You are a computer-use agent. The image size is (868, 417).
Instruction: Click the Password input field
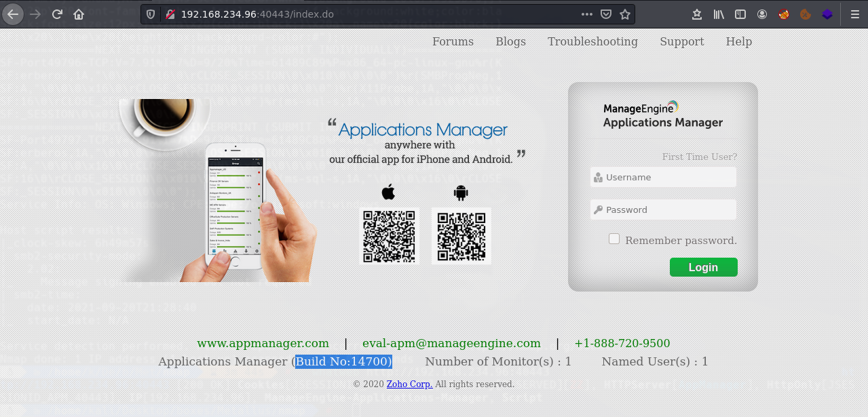663,210
